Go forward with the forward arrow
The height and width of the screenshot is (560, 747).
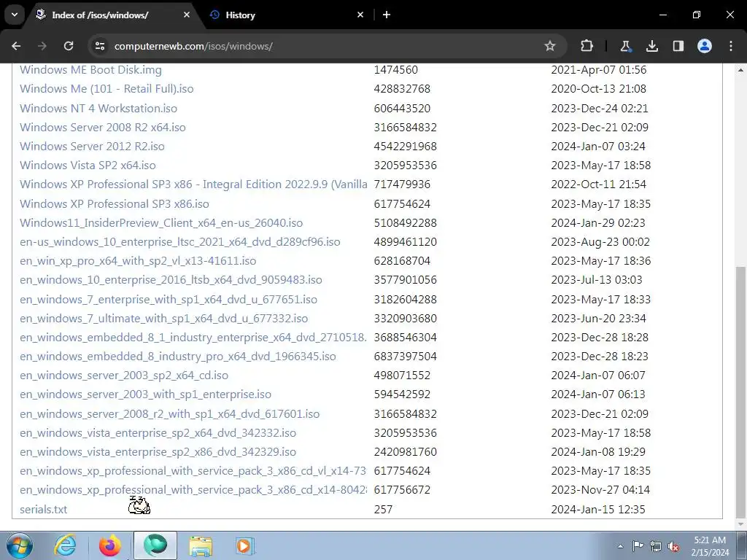42,46
